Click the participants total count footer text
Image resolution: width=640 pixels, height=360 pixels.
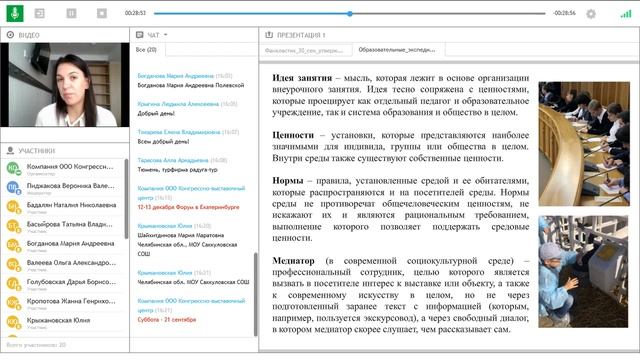click(x=36, y=345)
